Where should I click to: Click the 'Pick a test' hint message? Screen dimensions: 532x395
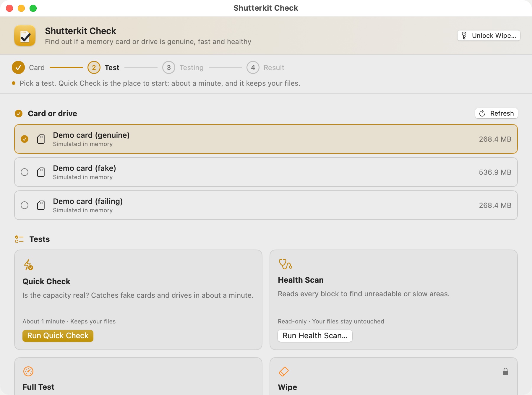[x=160, y=83]
